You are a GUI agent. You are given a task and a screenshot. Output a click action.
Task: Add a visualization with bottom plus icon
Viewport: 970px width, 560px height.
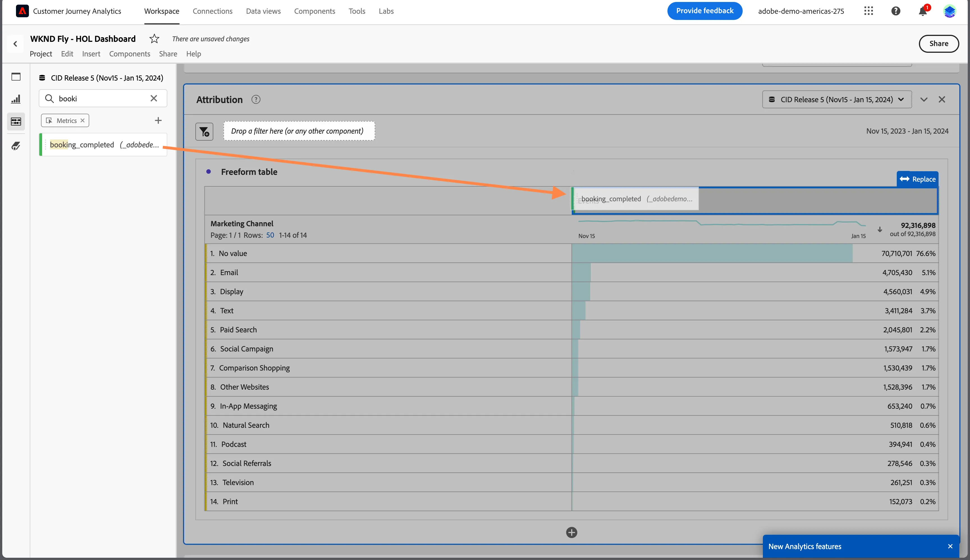[572, 532]
